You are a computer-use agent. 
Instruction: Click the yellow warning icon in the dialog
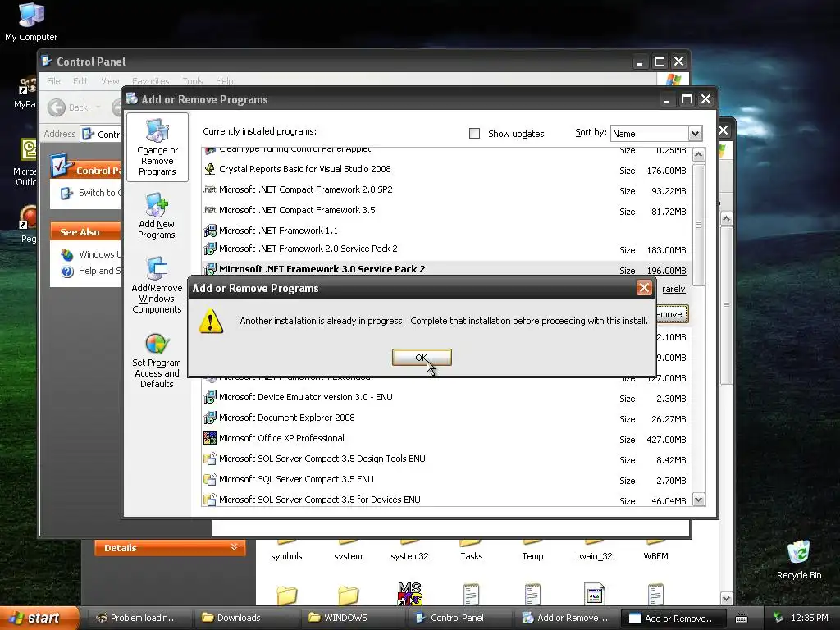click(211, 322)
